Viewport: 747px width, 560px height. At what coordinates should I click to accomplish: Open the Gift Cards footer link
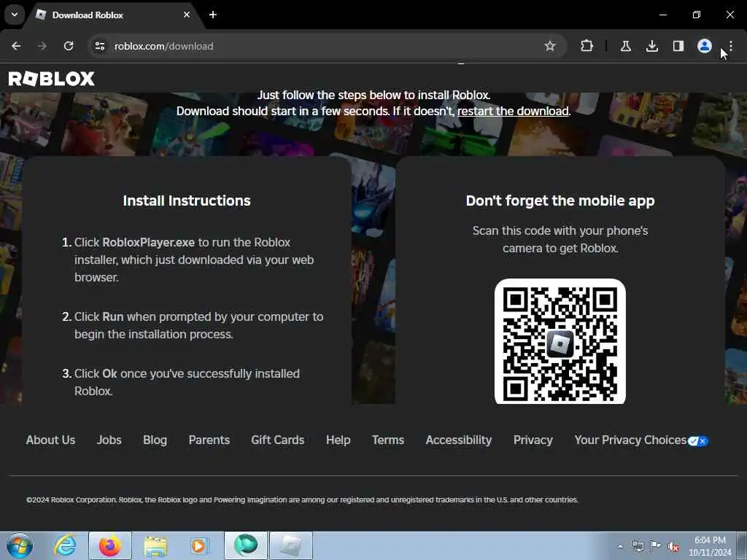coord(278,440)
